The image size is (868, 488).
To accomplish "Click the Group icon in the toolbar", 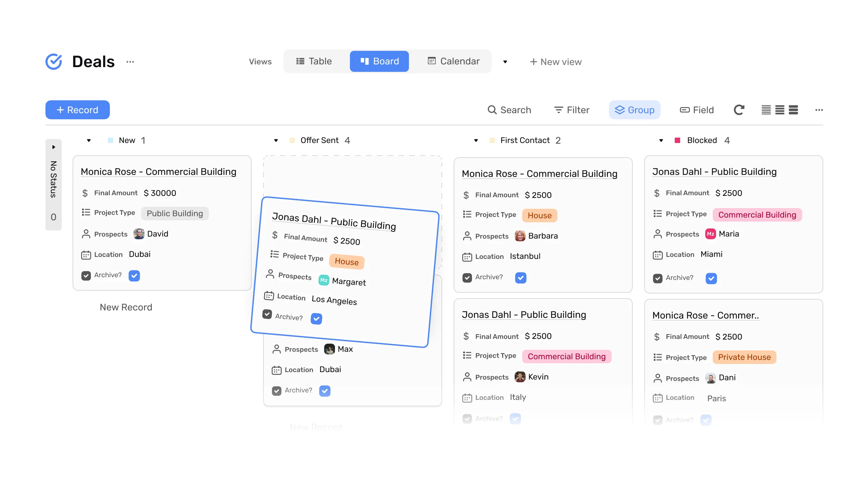I will click(620, 110).
